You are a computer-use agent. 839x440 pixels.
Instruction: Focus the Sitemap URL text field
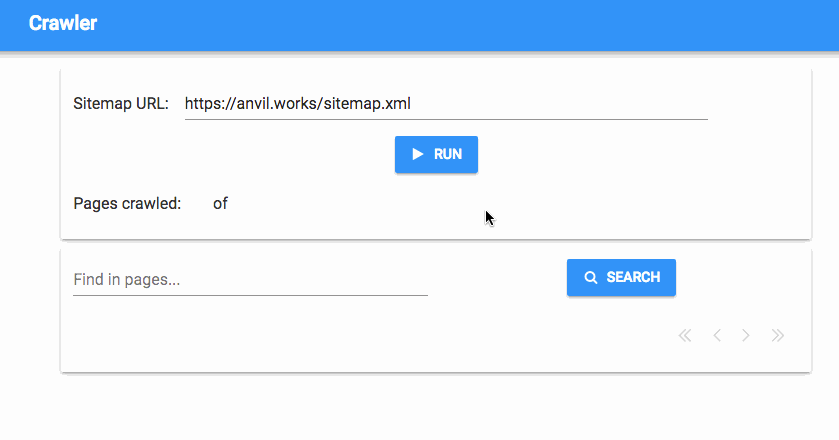pos(446,104)
